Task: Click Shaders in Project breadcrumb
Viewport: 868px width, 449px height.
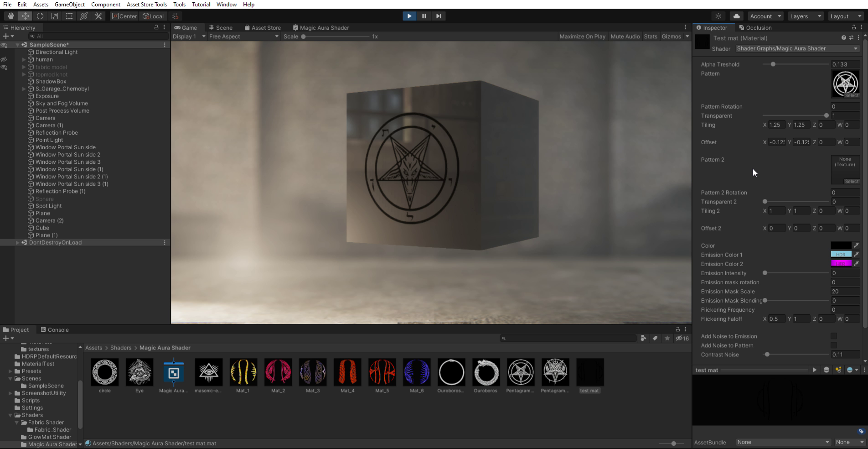Action: click(x=121, y=348)
